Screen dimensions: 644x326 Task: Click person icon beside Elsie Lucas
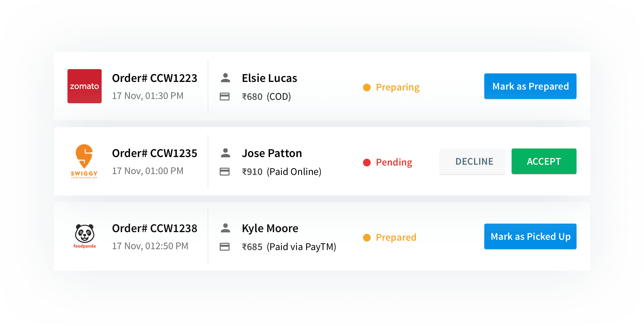coord(225,78)
